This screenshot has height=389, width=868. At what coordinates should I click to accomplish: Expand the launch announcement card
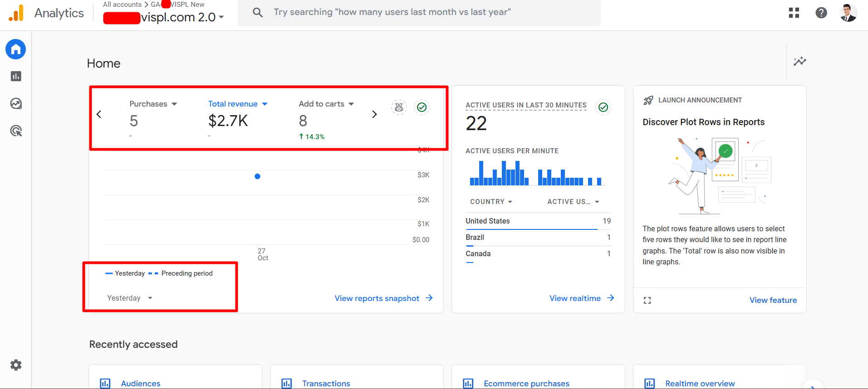pyautogui.click(x=647, y=300)
